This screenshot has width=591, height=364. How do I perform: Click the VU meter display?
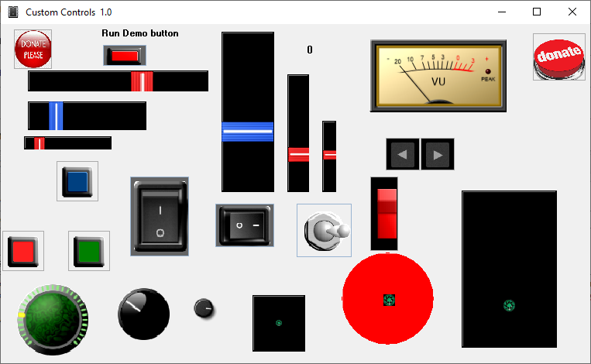(x=438, y=74)
